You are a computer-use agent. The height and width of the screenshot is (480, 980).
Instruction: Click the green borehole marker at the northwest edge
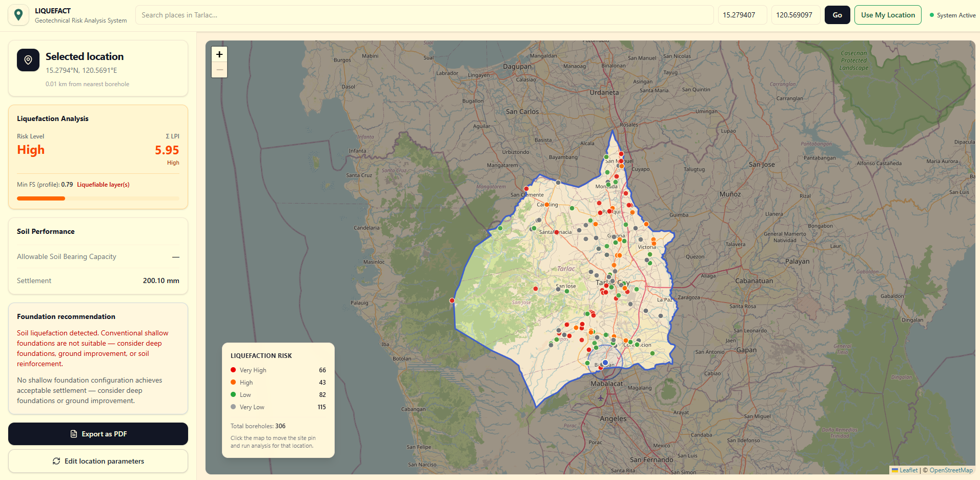point(500,228)
